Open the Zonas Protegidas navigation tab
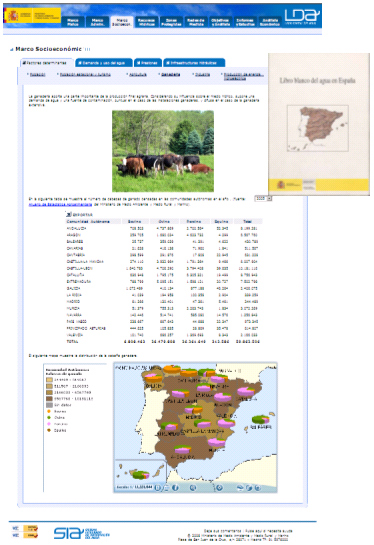This screenshot has height=545, width=374. pyautogui.click(x=171, y=22)
